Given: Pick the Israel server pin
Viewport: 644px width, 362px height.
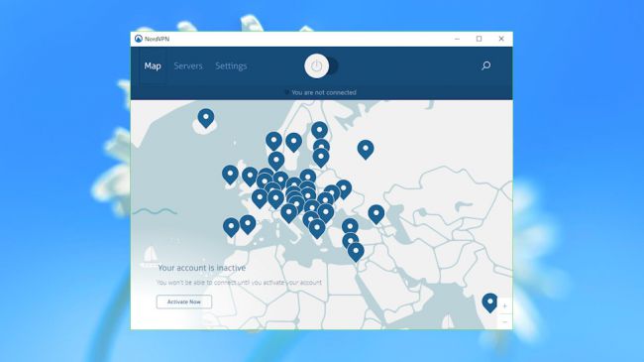Looking at the screenshot, I should [356, 252].
